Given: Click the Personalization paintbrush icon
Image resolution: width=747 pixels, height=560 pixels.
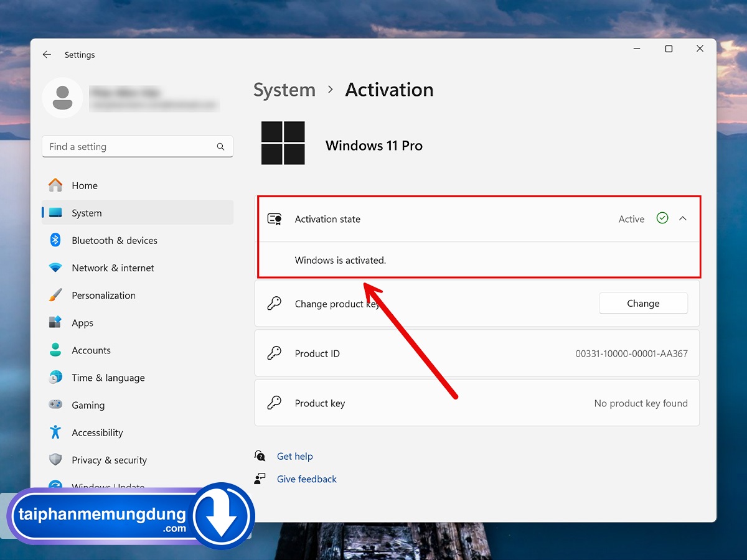Looking at the screenshot, I should point(55,295).
